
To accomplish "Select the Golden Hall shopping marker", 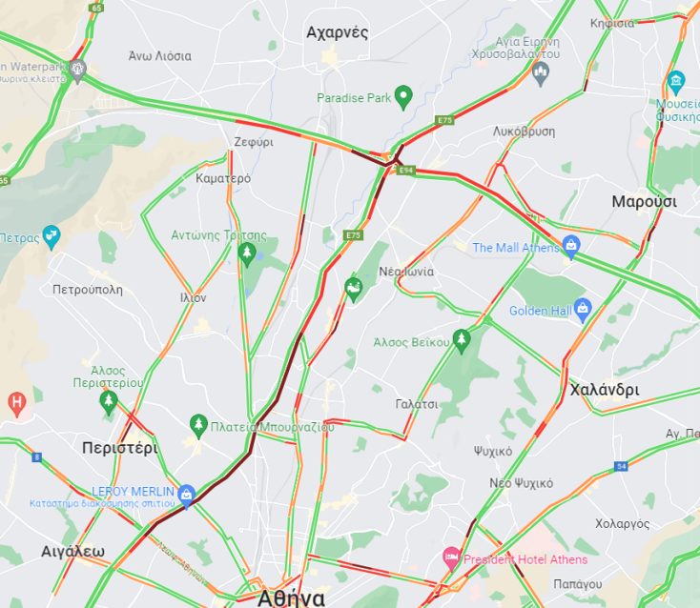I will coord(583,309).
